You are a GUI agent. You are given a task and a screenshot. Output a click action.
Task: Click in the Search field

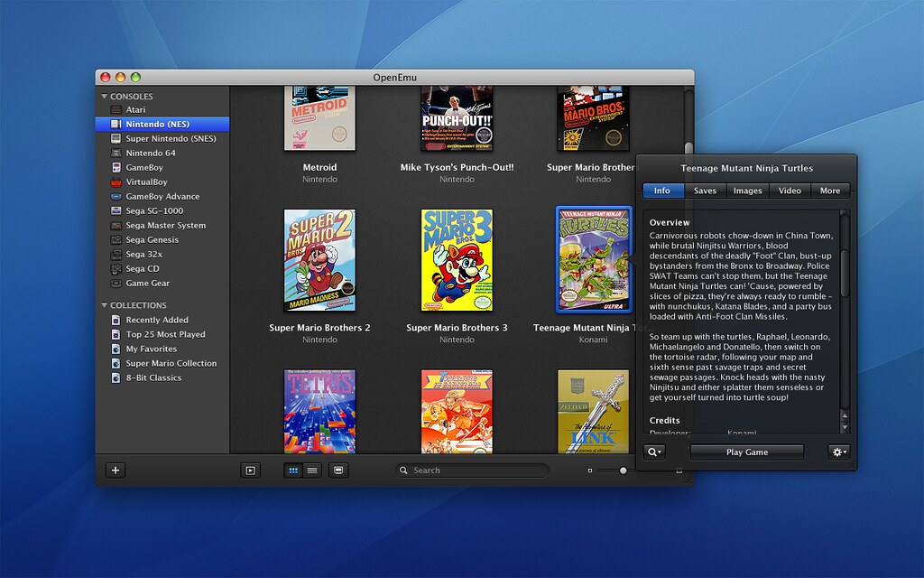click(x=472, y=470)
